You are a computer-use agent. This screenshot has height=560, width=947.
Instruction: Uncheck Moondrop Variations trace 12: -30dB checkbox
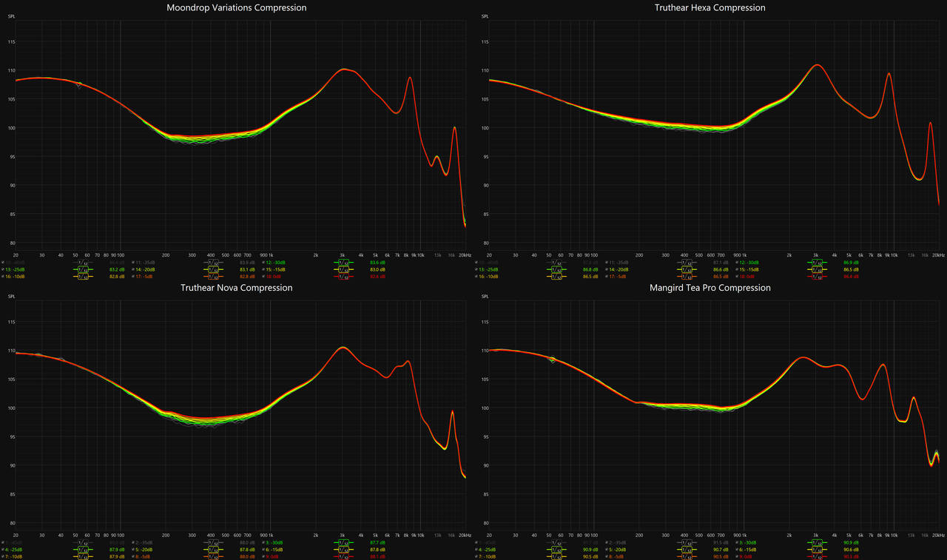point(264,263)
